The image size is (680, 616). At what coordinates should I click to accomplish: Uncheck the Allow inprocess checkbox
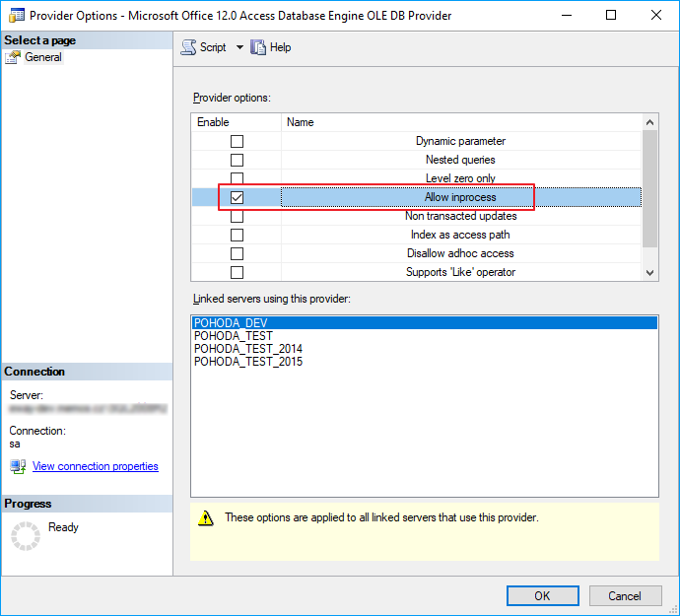(237, 197)
